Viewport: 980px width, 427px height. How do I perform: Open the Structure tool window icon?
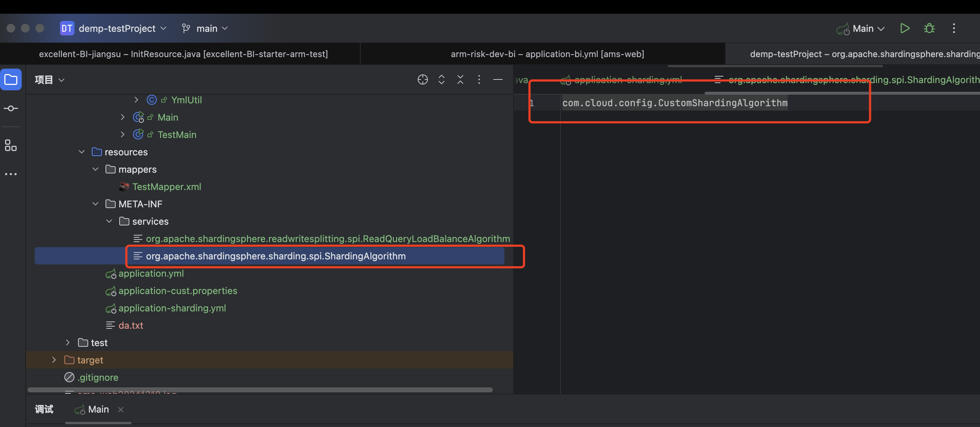point(10,145)
